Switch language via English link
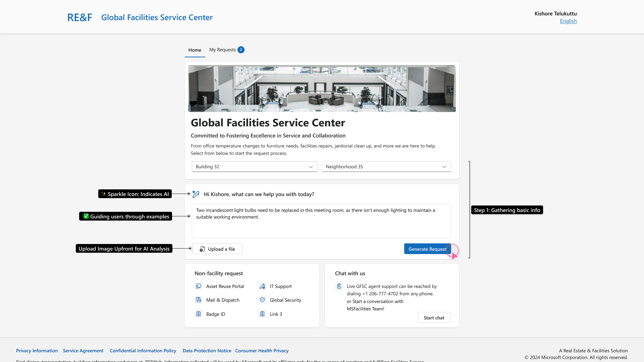The width and height of the screenshot is (644, 362). [x=568, y=21]
